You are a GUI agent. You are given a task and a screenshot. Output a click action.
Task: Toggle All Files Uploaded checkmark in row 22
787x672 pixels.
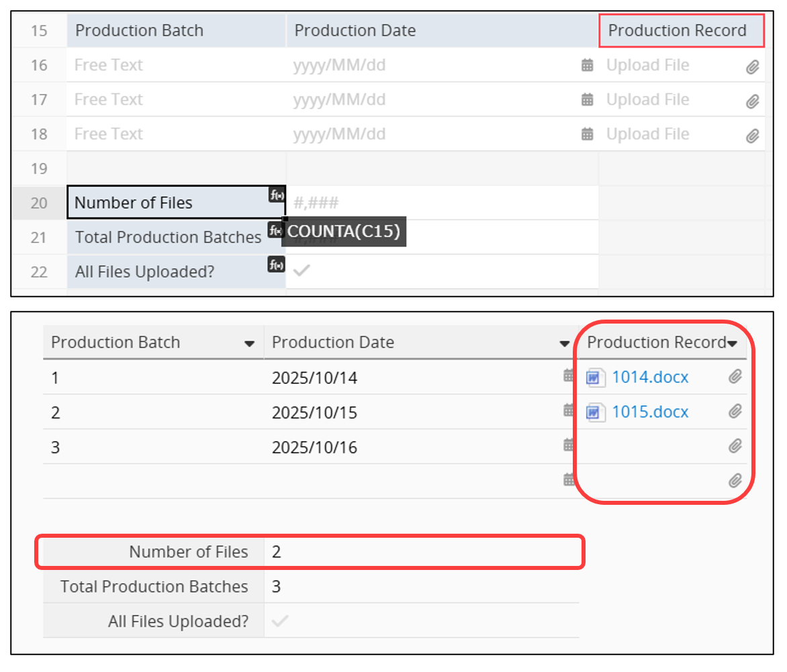[302, 271]
